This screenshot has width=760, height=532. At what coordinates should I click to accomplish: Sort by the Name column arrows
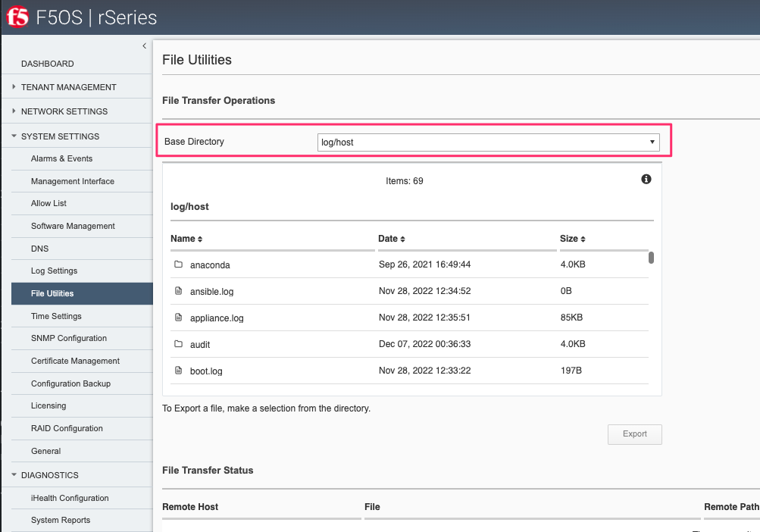coord(200,239)
